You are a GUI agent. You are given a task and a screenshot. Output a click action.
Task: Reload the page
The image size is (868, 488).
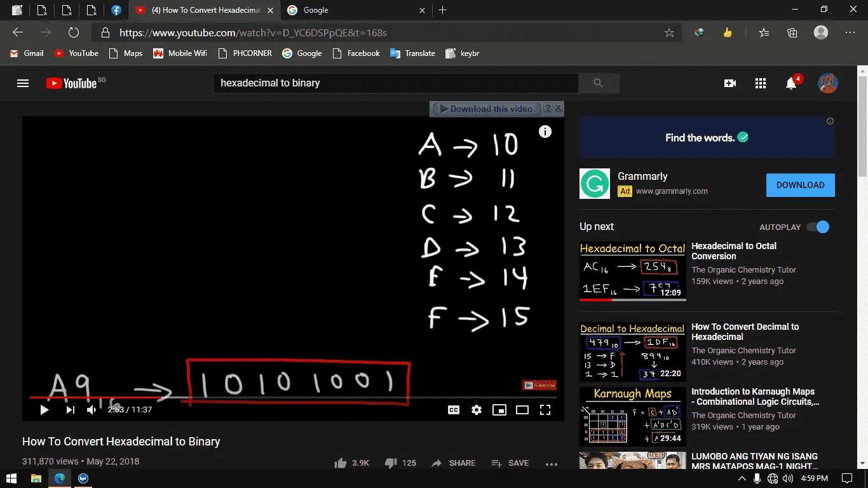point(74,32)
